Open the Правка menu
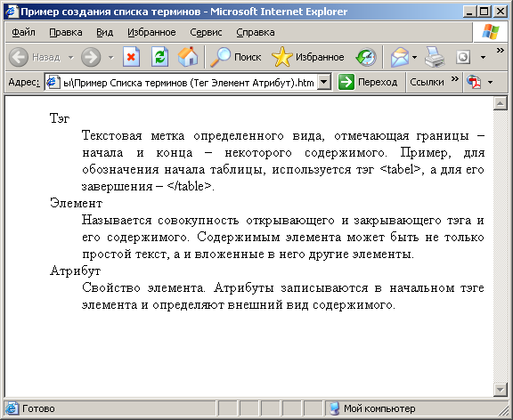 point(66,32)
